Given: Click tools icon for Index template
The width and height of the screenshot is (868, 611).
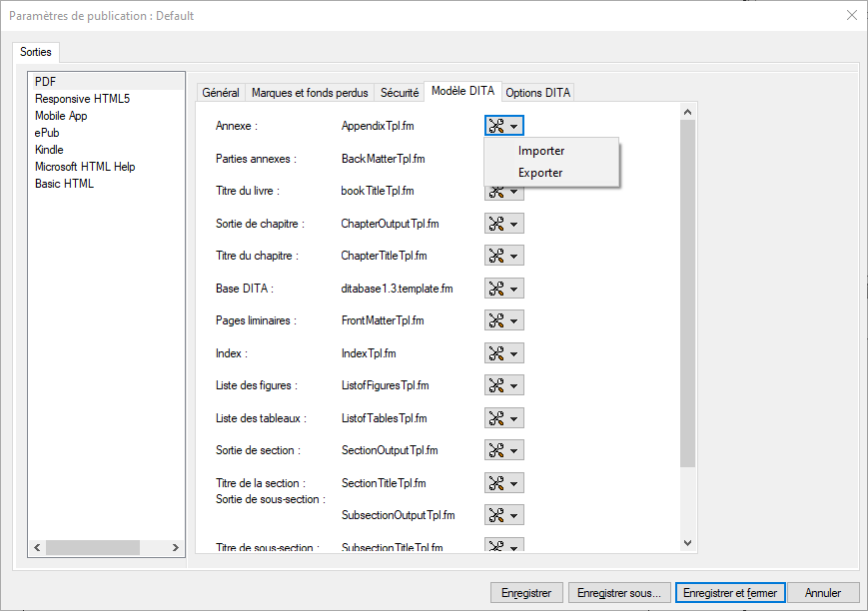Looking at the screenshot, I should (496, 353).
